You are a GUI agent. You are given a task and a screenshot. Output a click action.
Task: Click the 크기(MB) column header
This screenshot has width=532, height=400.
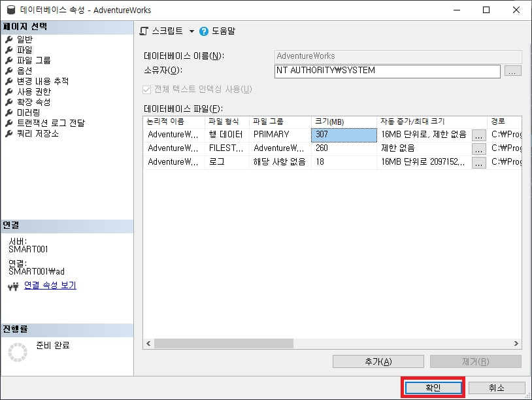tap(344, 122)
